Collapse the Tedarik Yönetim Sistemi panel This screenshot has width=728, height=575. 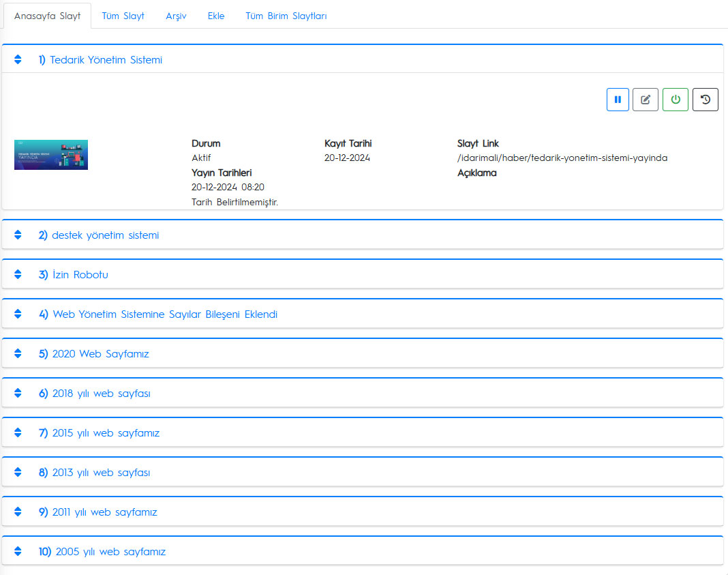[100, 60]
